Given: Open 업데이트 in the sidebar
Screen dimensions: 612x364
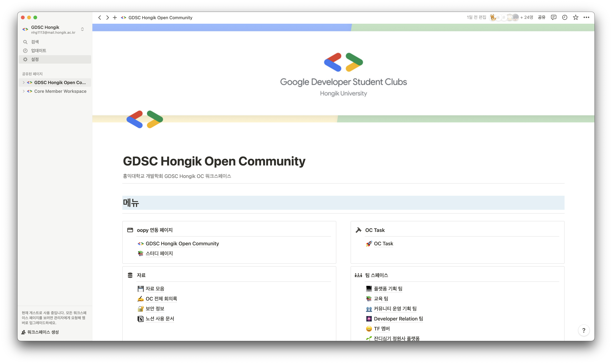Looking at the screenshot, I should click(x=39, y=51).
